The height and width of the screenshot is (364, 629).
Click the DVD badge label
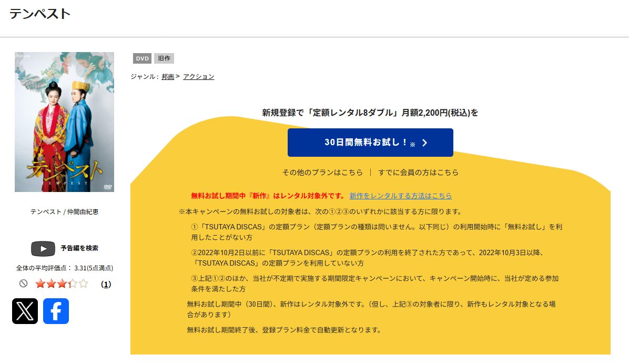coord(142,58)
